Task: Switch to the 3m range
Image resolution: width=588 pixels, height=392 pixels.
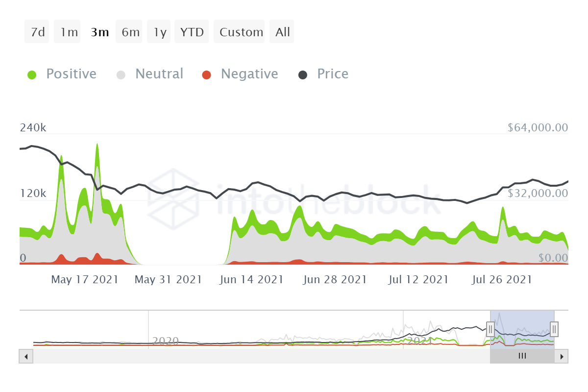Action: [x=99, y=32]
